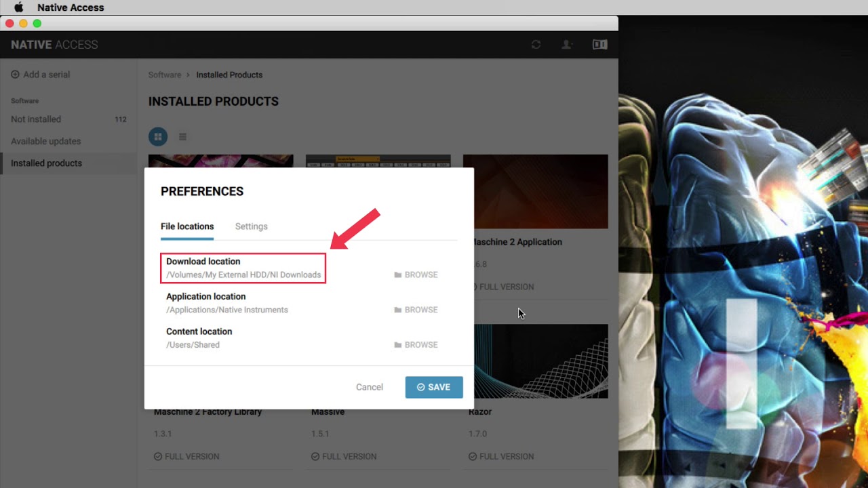
Task: Click the Razor product thumbnail
Action: tap(541, 361)
